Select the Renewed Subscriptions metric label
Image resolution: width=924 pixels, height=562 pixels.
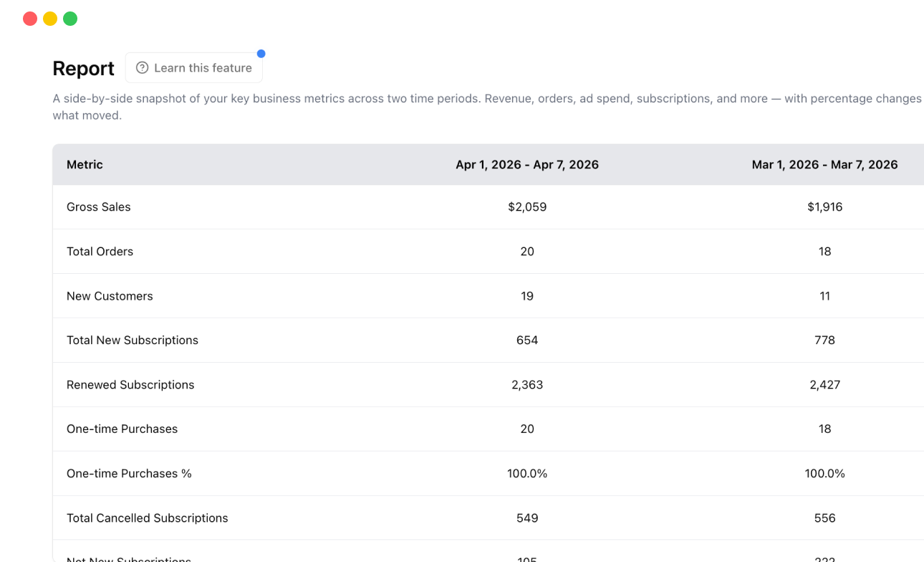click(130, 384)
